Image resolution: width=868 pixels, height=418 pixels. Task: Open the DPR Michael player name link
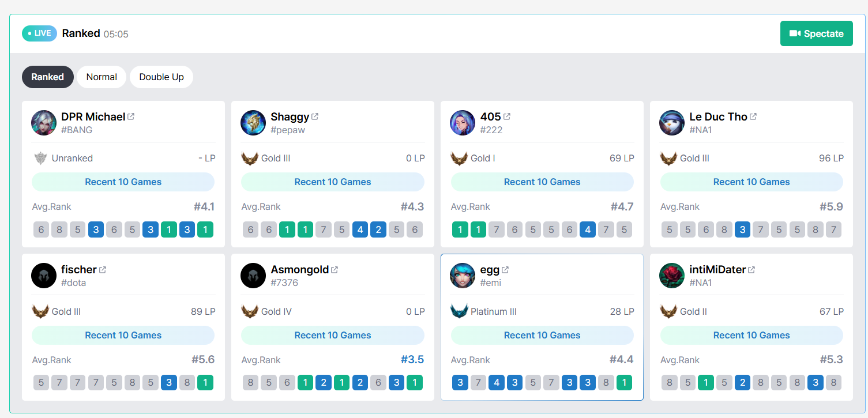pyautogui.click(x=93, y=116)
